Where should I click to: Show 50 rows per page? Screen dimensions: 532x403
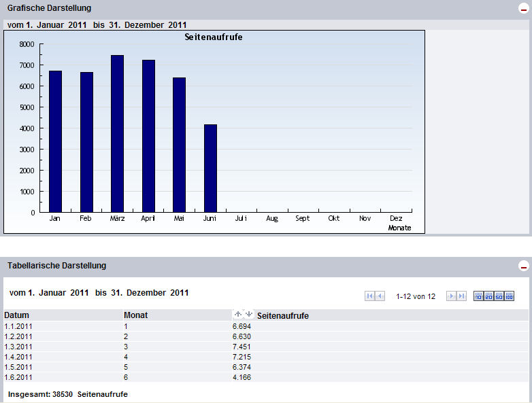click(x=499, y=296)
